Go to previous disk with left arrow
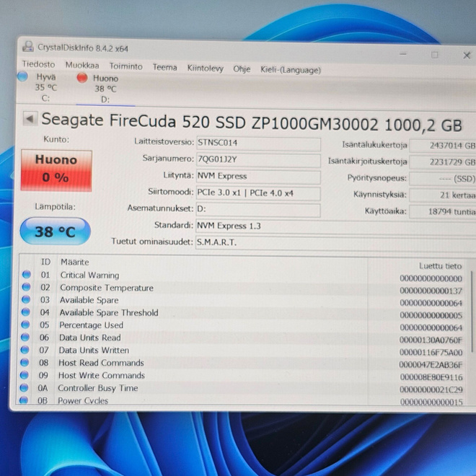 point(30,119)
